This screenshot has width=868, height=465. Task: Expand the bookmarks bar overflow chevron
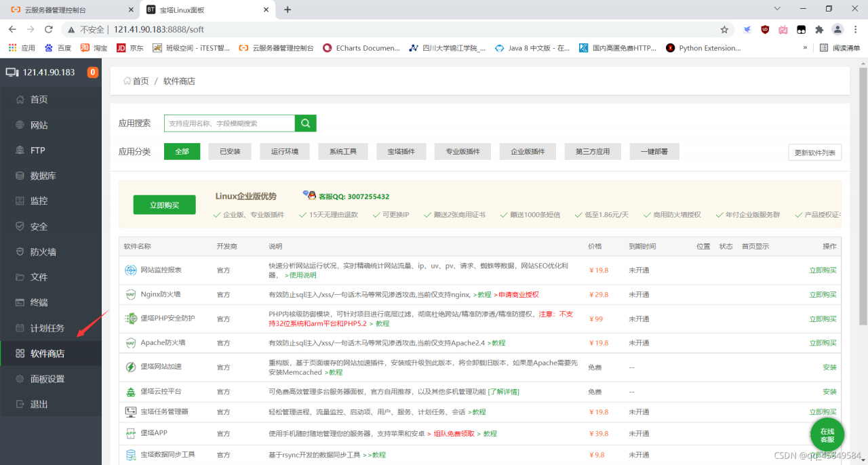tap(805, 48)
